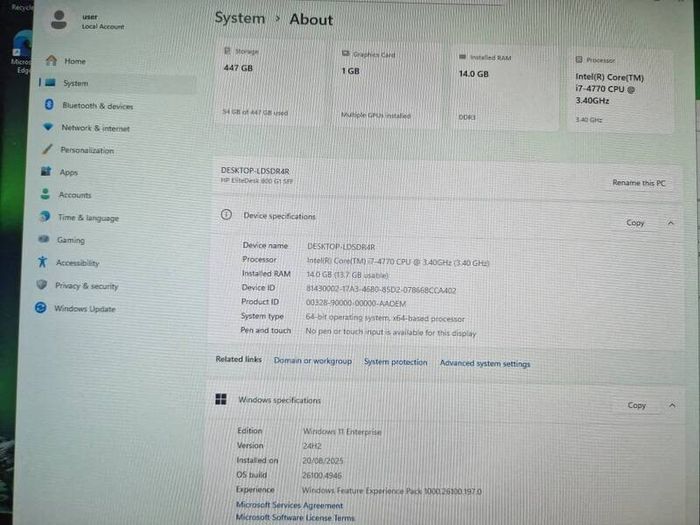Click the Time & language globe icon
Image resolution: width=700 pixels, height=525 pixels.
pyautogui.click(x=44, y=216)
